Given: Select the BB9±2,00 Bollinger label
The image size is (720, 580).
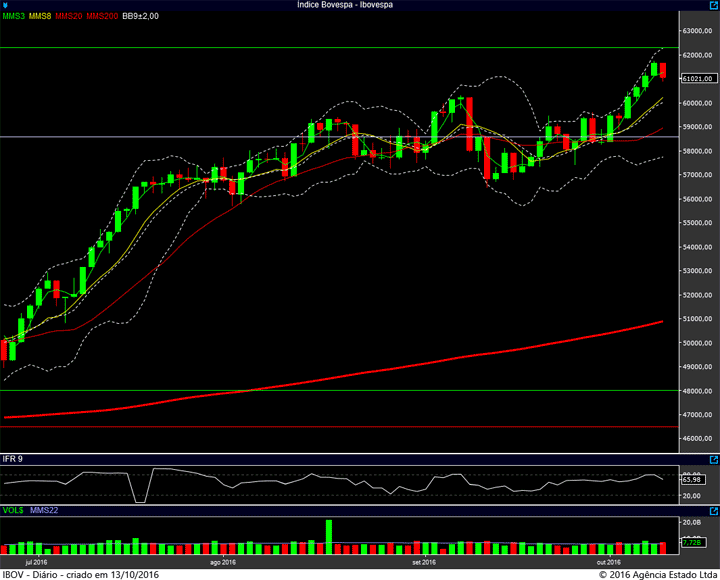Looking at the screenshot, I should click(141, 16).
